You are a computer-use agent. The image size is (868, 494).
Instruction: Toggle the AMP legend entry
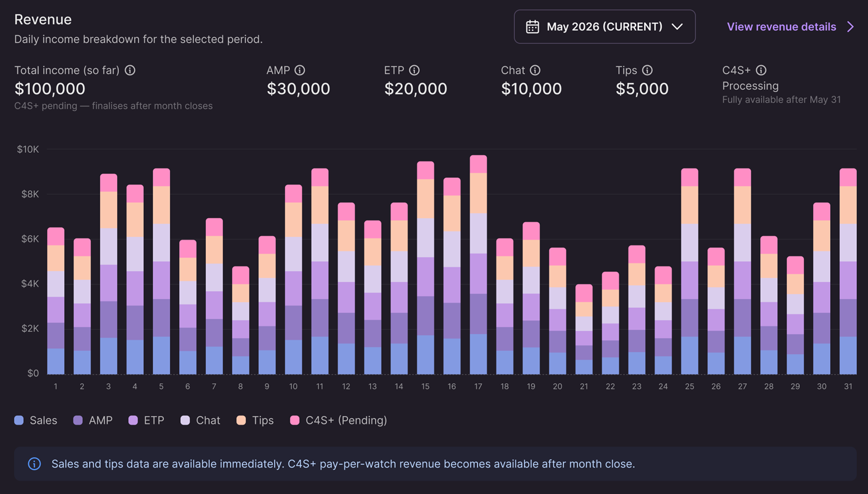93,421
